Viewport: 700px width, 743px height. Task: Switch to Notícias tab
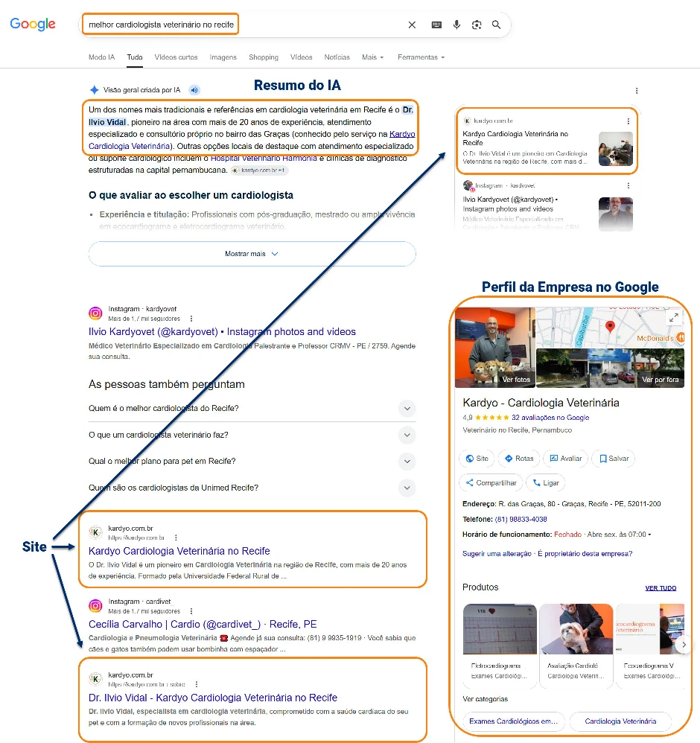click(x=337, y=57)
